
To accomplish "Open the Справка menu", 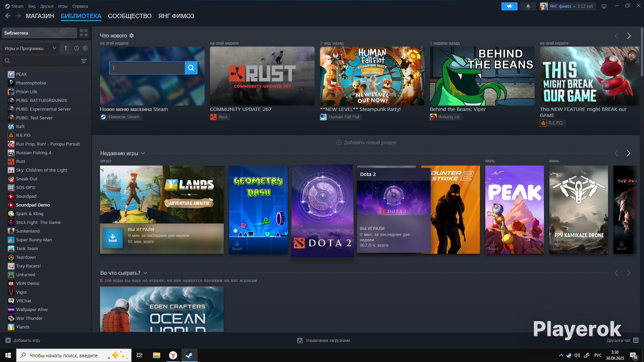I will tap(80, 6).
